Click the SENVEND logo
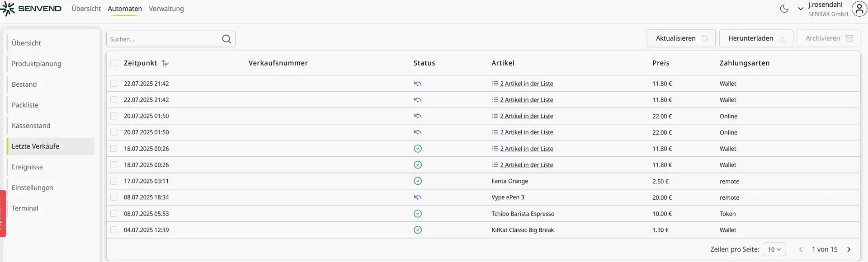The height and width of the screenshot is (262, 868). click(31, 9)
